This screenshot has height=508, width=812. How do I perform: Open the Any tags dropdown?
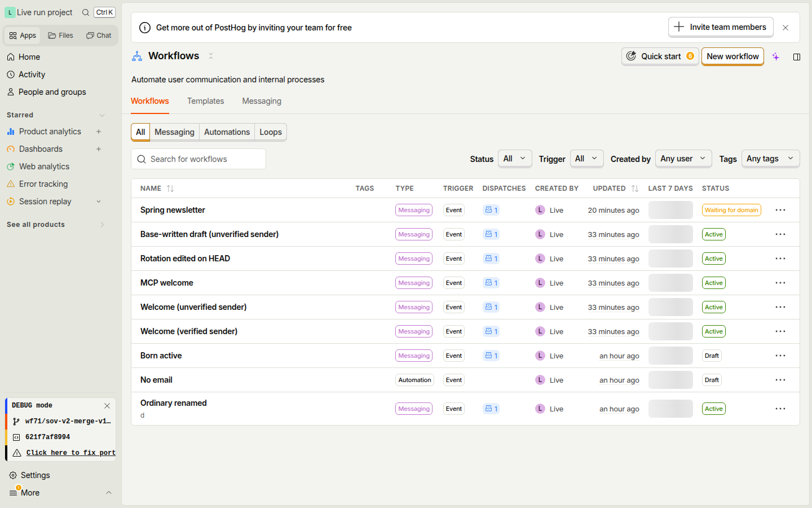[x=771, y=159]
